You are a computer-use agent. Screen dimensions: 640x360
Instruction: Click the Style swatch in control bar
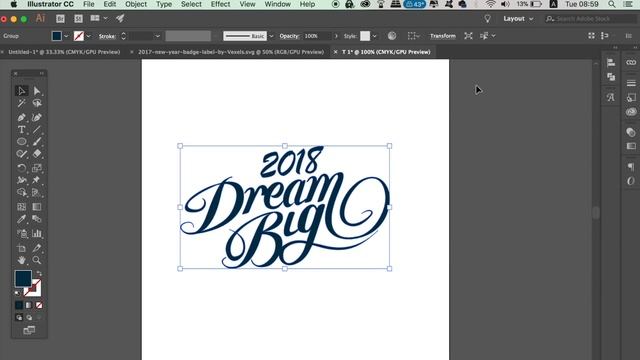point(365,36)
